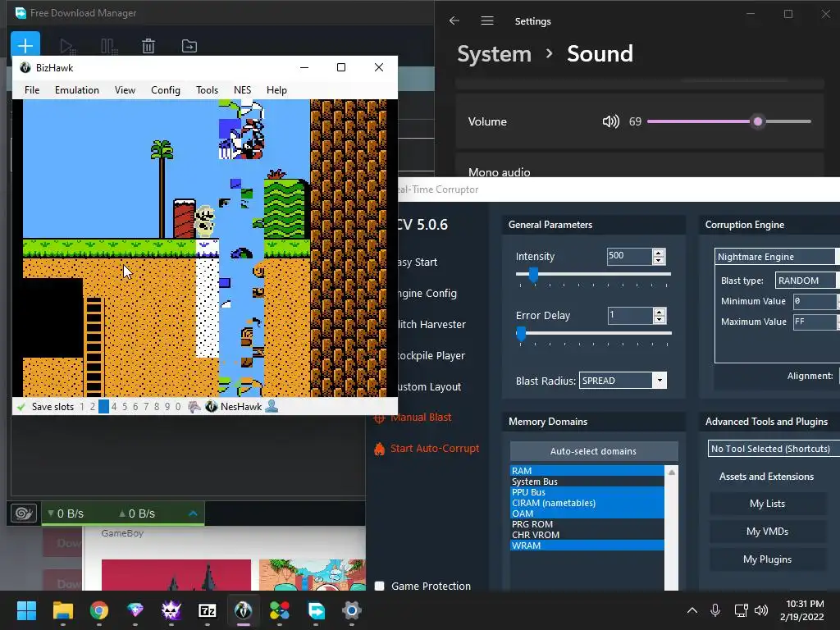The height and width of the screenshot is (630, 840).
Task: Adjust the Error Delay slider
Action: [594, 333]
